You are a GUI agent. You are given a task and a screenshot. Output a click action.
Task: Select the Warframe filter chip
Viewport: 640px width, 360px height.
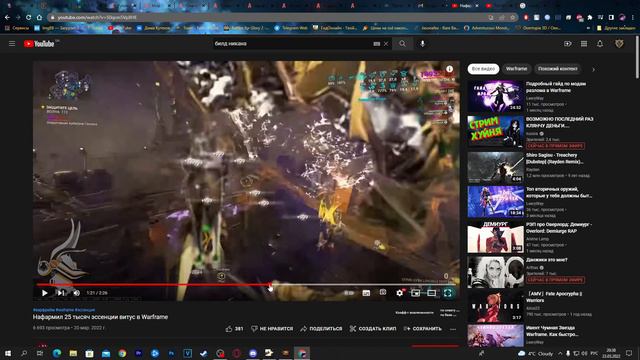(x=516, y=69)
